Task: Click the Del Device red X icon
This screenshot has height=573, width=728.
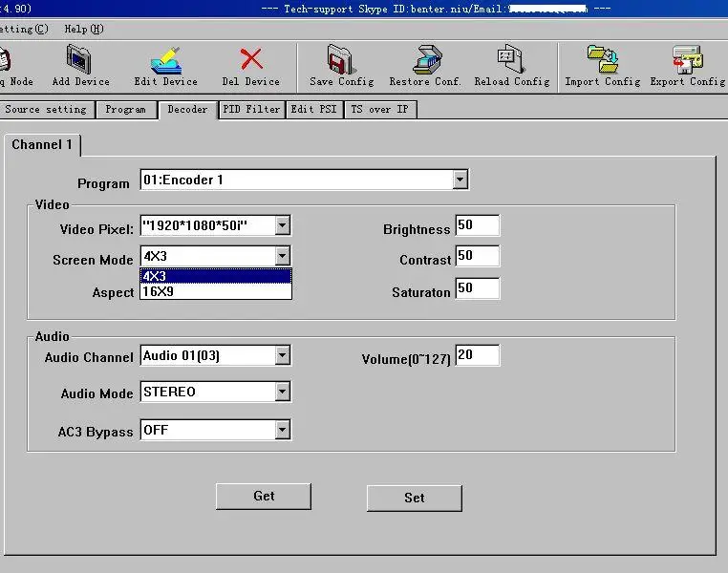Action: 251,60
